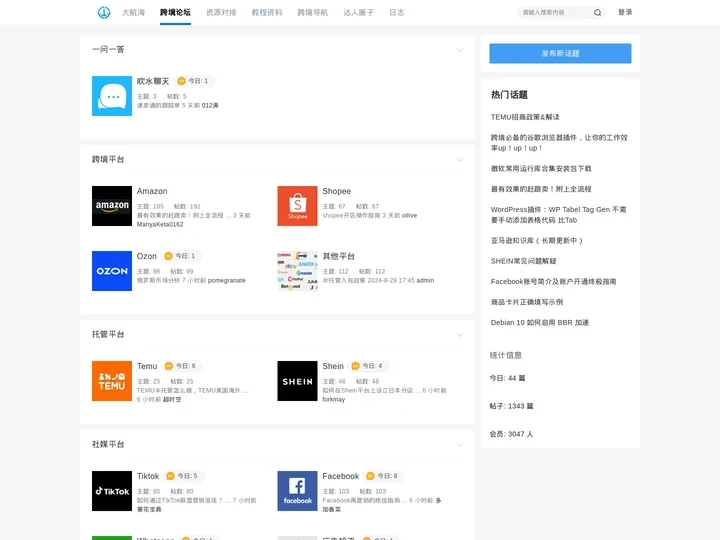720x540 pixels.
Task: Open topic Debian 10 如何启用 BBR 加速
Action: coord(540,322)
